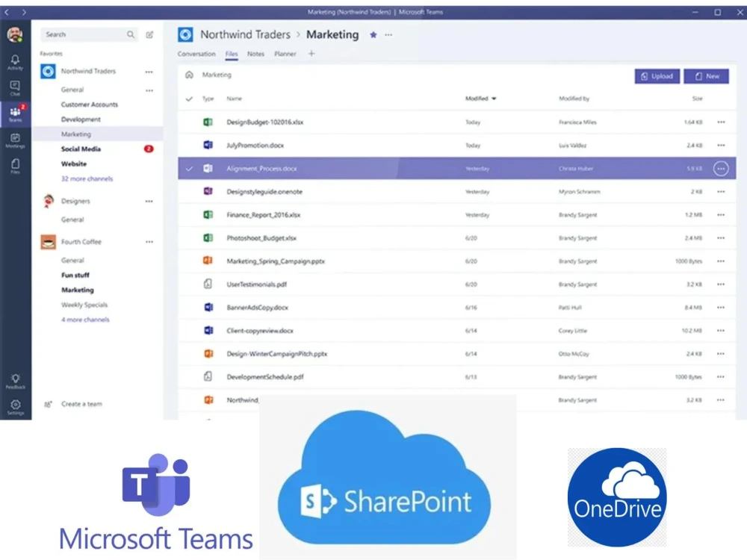Start a new chat with the compose icon
The height and width of the screenshot is (560, 747).
click(149, 34)
